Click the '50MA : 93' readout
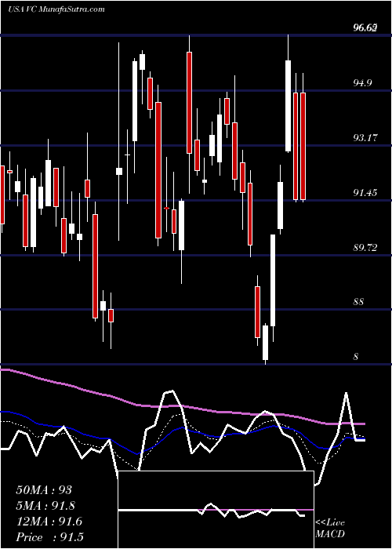Viewport: 392px width, 549px height. tap(44, 490)
